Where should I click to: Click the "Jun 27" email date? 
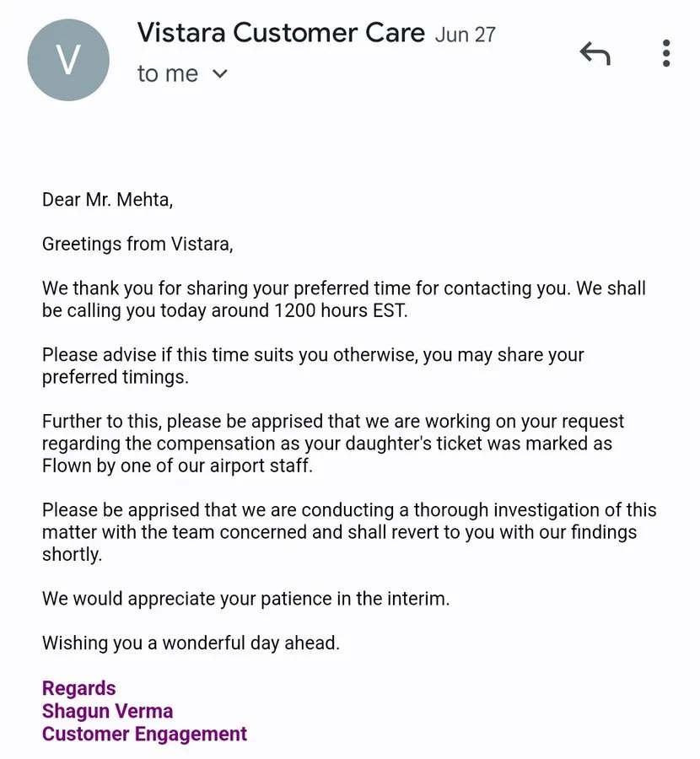pos(466,35)
